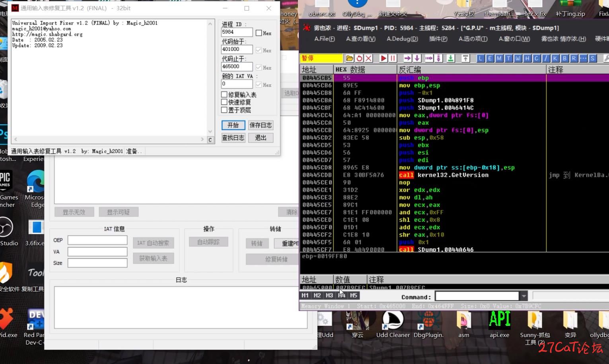609x364 pixels.
Task: Click the small C clear button
Action: (210, 140)
